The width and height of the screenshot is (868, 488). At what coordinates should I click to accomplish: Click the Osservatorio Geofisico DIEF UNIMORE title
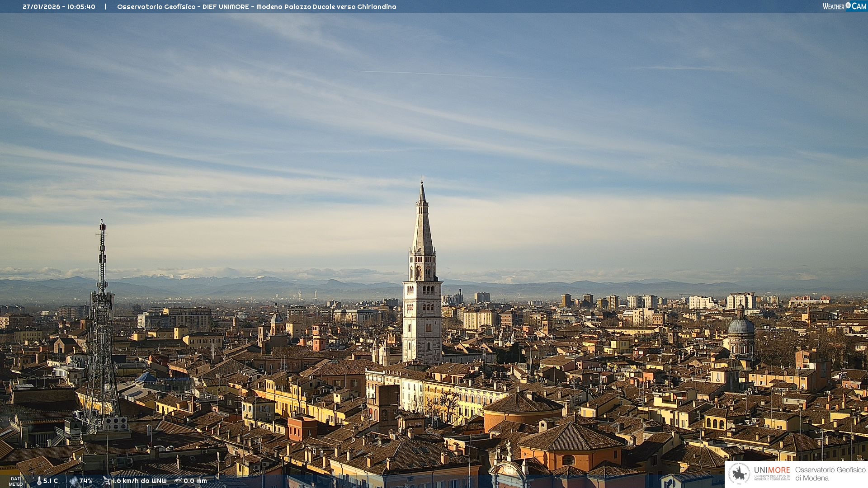183,7
